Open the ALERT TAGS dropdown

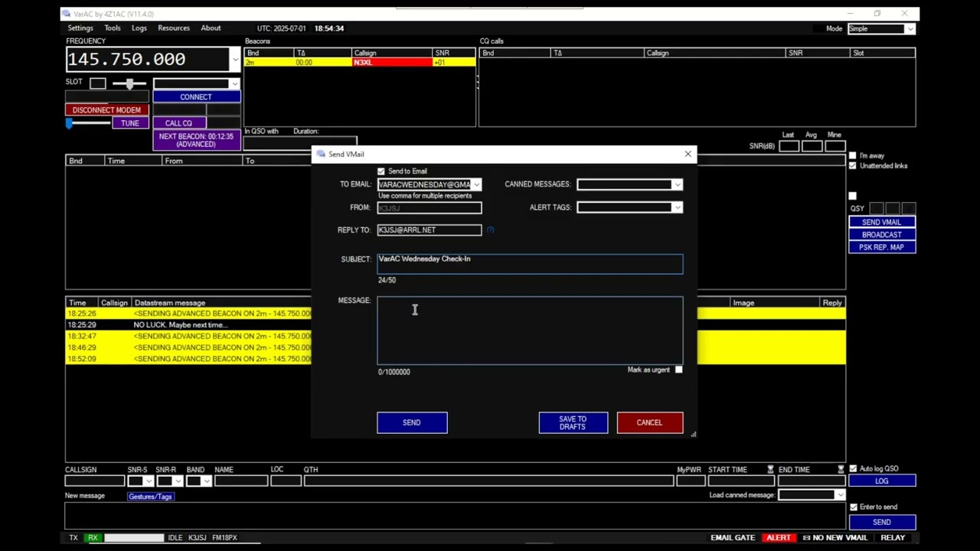coord(677,207)
